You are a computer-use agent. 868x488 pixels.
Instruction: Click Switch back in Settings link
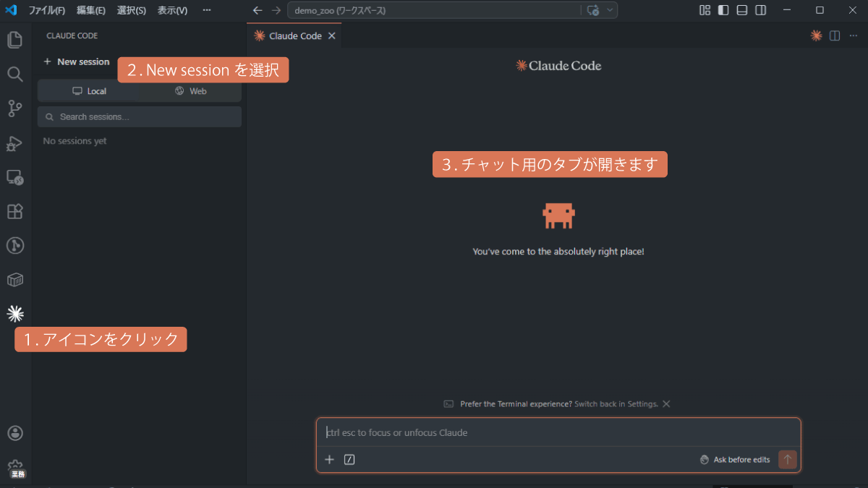(x=616, y=404)
